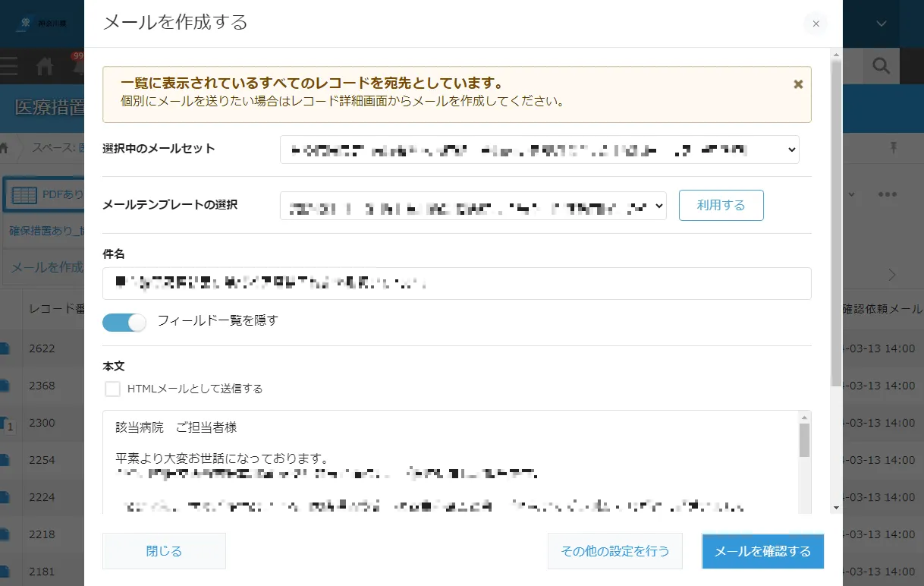Viewport: 924px width, 586px height.
Task: Open the メールテンプレートの選択 dropdown
Action: (x=473, y=206)
